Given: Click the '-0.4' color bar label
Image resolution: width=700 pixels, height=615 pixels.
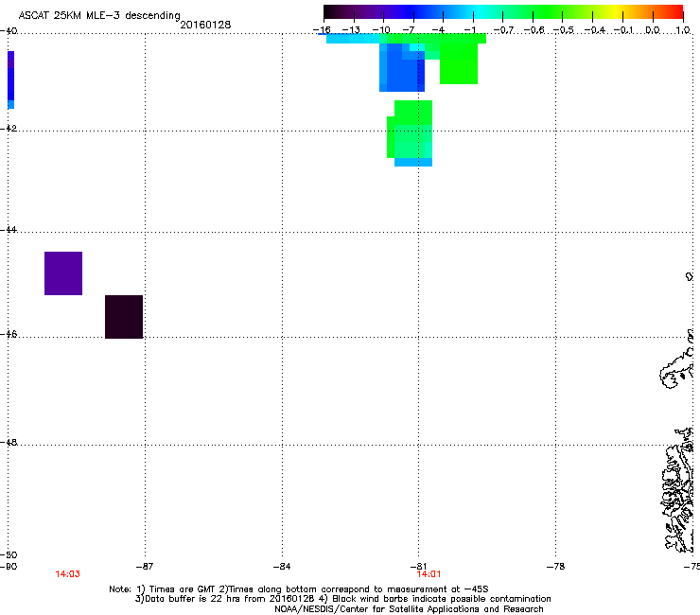Looking at the screenshot, I should click(x=594, y=30).
